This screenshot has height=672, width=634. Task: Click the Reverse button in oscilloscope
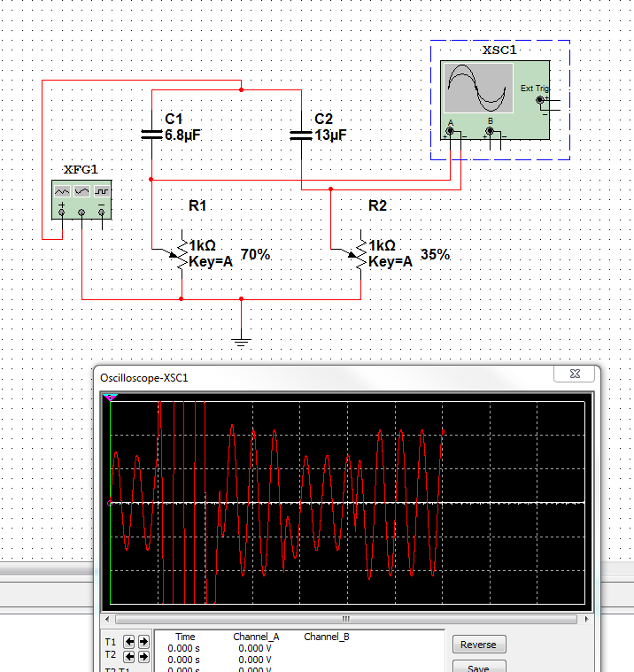(x=479, y=645)
